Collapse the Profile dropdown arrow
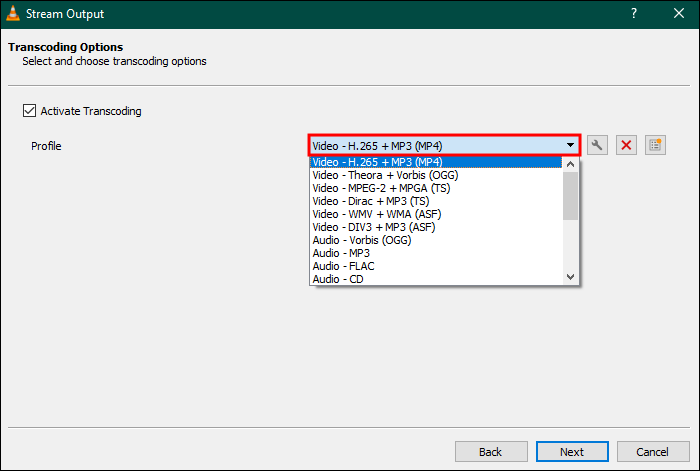 point(570,145)
